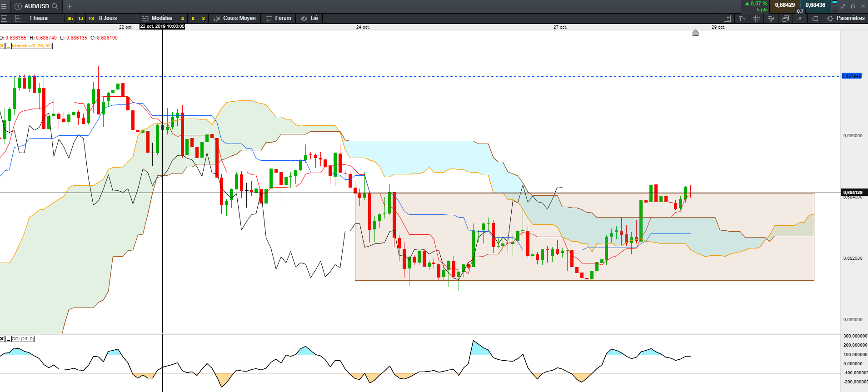The width and height of the screenshot is (868, 392).
Task: Select the price label tag icon
Action: pyautogui.click(x=815, y=19)
